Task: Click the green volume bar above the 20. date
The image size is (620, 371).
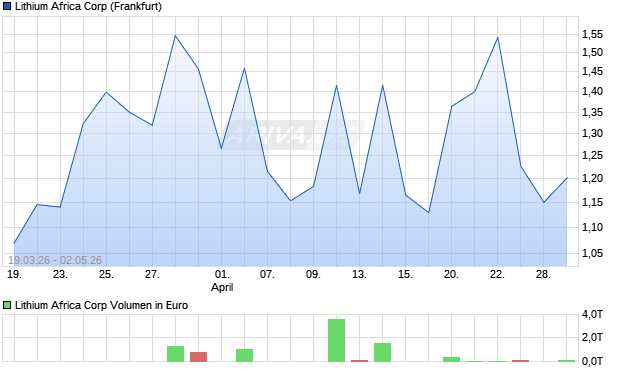Action: [x=452, y=359]
